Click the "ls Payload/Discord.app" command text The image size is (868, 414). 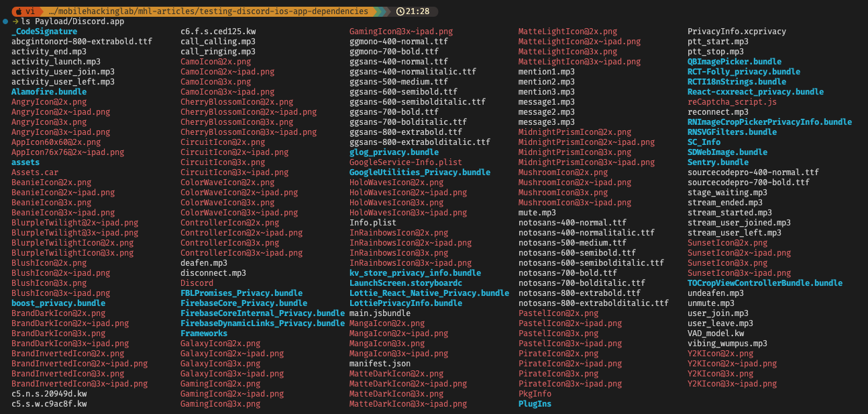[72, 21]
